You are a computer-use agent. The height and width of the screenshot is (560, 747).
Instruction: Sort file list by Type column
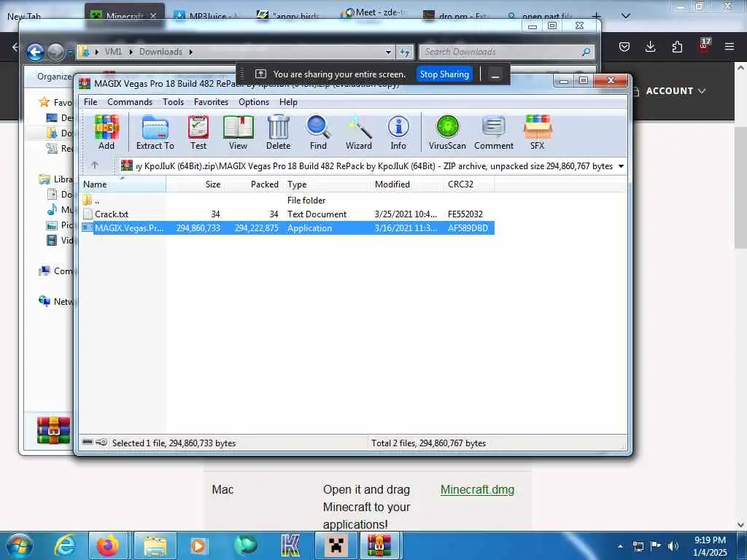coord(326,184)
